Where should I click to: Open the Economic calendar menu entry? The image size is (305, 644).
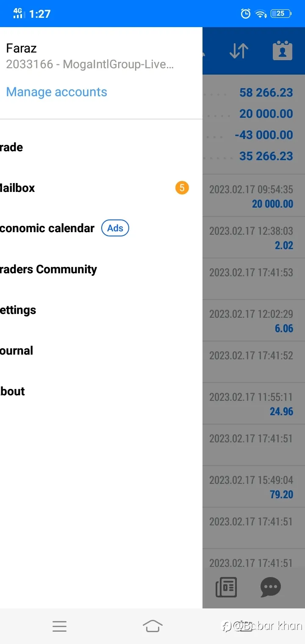click(x=101, y=228)
